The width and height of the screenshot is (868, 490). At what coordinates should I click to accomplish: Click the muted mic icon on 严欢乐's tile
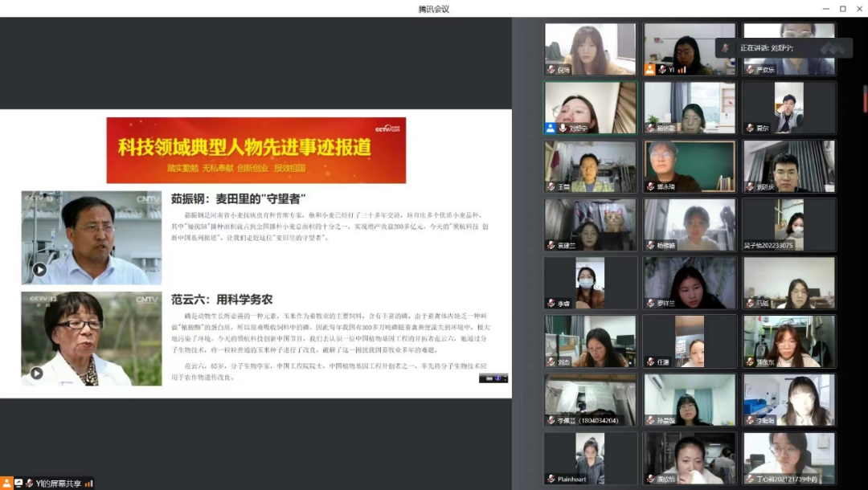(x=749, y=70)
